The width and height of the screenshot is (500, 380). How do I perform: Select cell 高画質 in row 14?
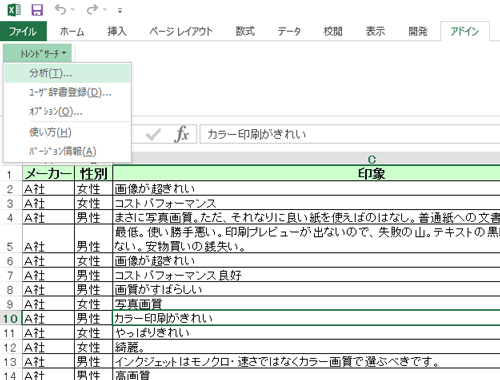pyautogui.click(x=306, y=375)
